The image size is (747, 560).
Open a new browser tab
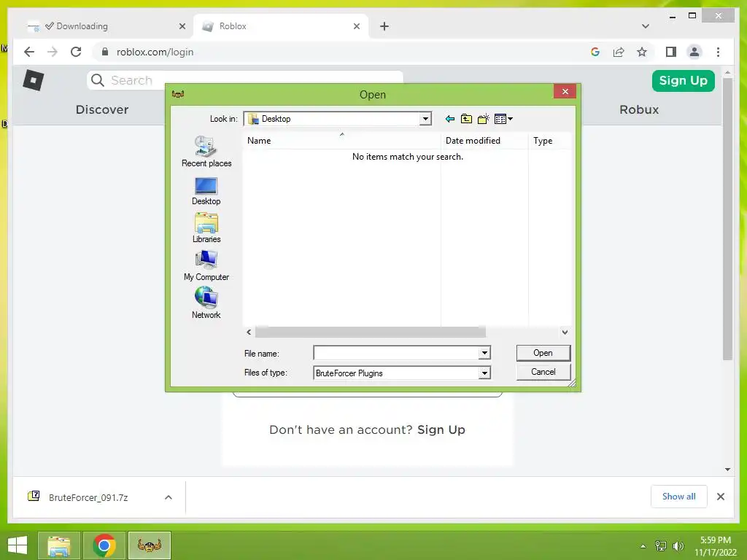coord(384,26)
